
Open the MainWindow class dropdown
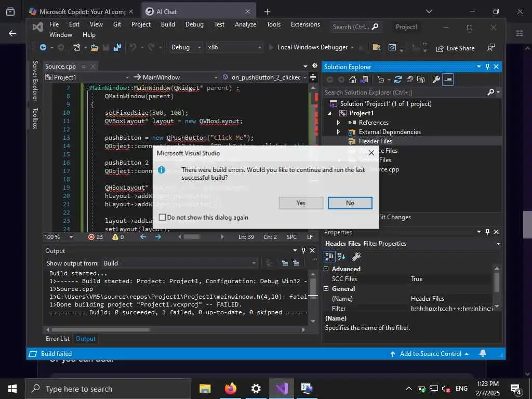click(176, 77)
